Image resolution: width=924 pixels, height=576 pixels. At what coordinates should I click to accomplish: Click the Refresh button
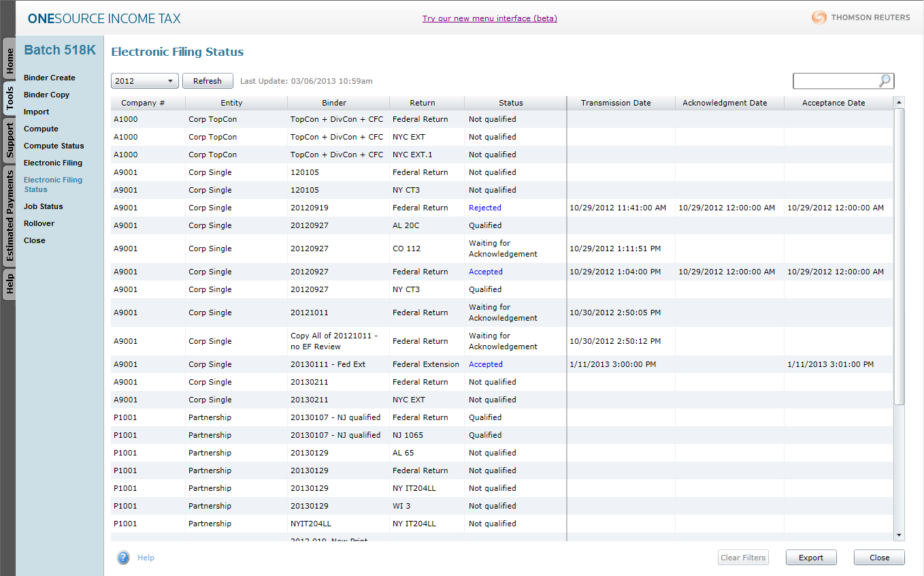(208, 81)
